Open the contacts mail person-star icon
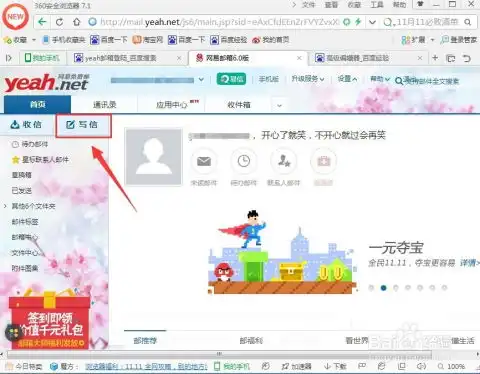Viewport: 480px width, 374px height. [x=284, y=161]
